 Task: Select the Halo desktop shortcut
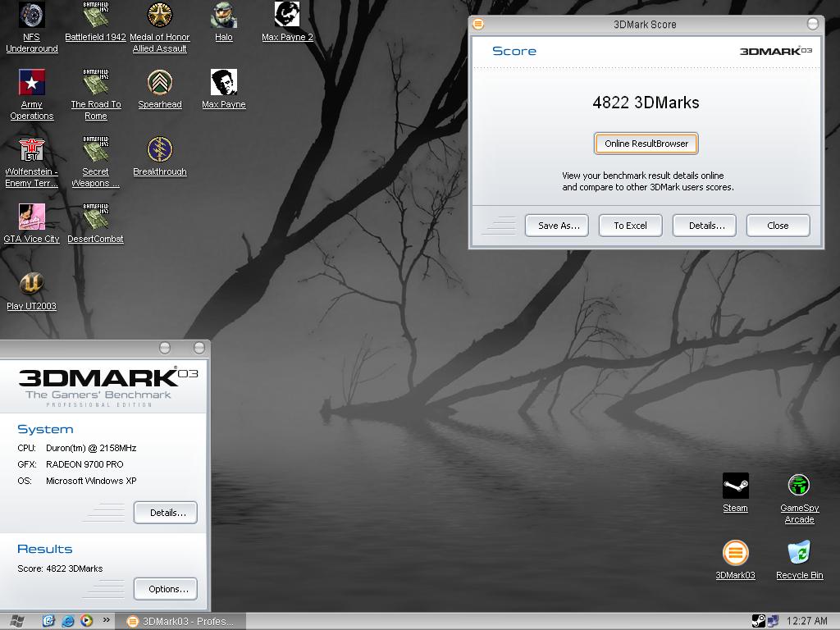tap(223, 16)
